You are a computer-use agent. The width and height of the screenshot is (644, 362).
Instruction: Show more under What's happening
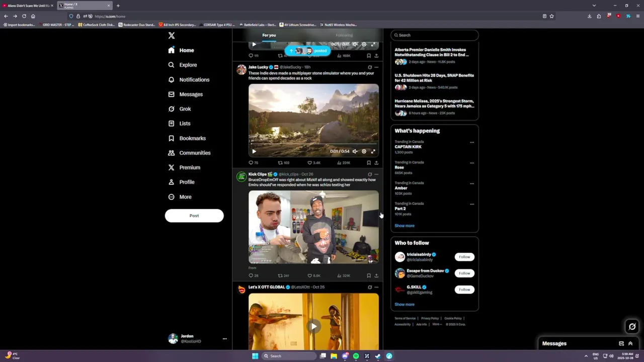(405, 226)
